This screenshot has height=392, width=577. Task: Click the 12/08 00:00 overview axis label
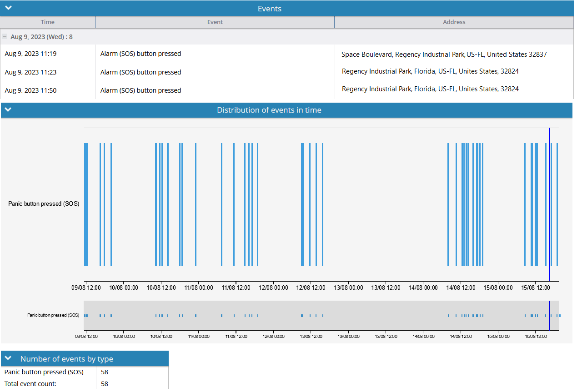click(274, 337)
